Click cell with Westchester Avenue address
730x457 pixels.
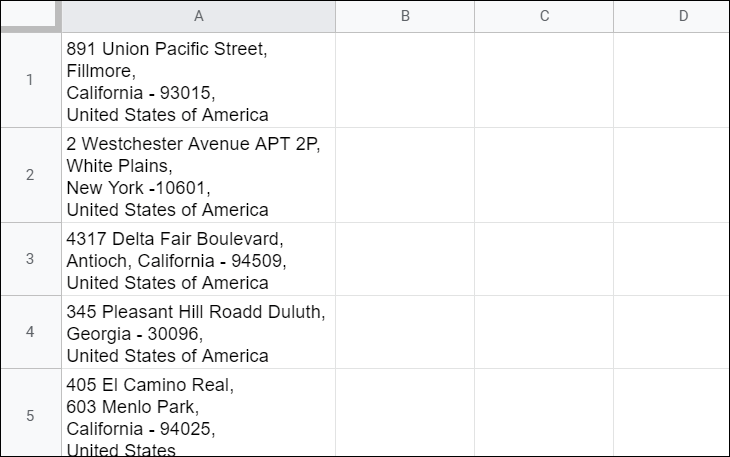(x=198, y=175)
